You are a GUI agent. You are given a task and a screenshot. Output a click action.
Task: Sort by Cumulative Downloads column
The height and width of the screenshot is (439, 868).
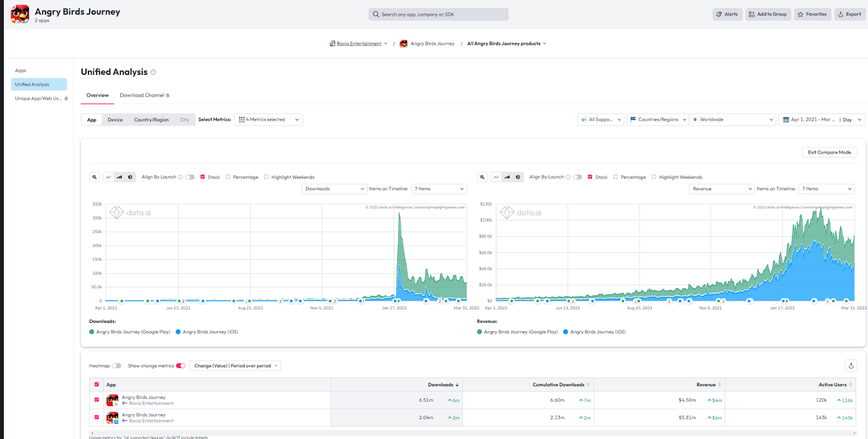click(588, 385)
